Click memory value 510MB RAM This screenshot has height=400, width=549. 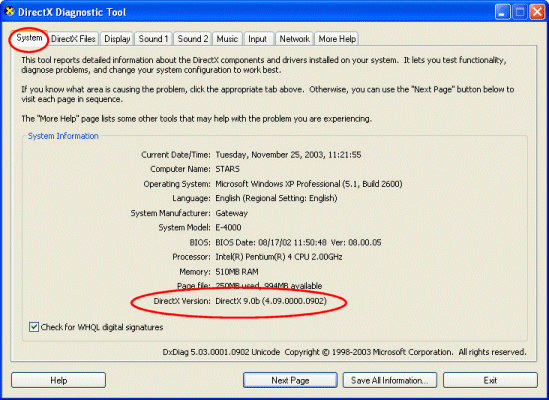click(x=237, y=272)
